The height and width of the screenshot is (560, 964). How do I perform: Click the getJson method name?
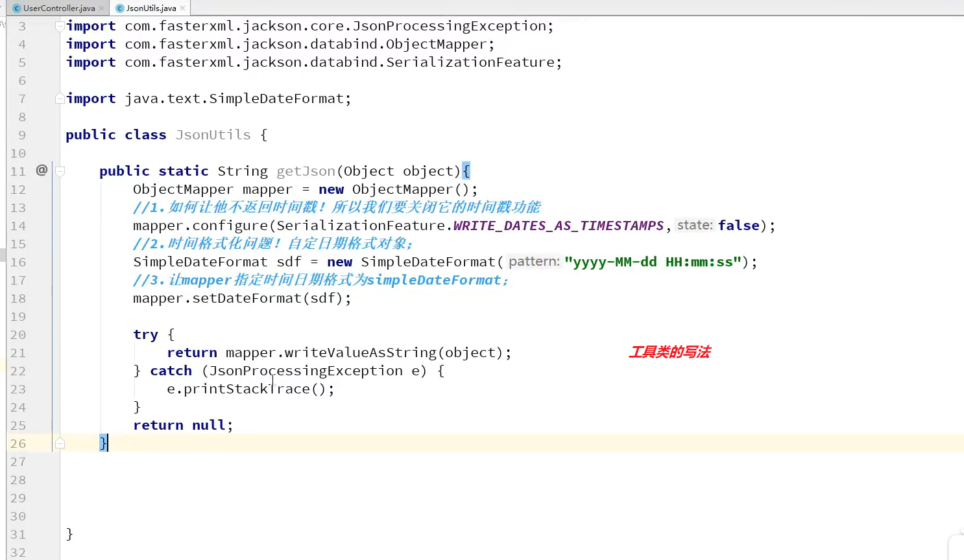tap(306, 171)
